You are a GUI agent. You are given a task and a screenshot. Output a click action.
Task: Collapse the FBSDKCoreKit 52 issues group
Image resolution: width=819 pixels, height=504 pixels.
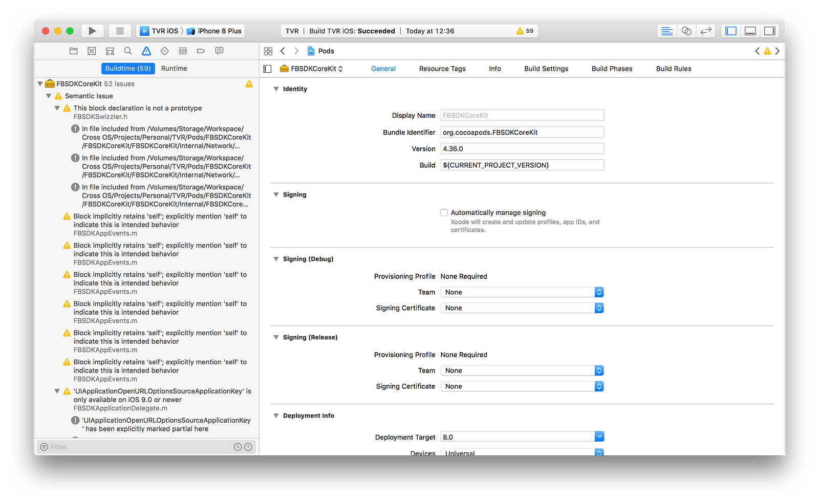40,83
